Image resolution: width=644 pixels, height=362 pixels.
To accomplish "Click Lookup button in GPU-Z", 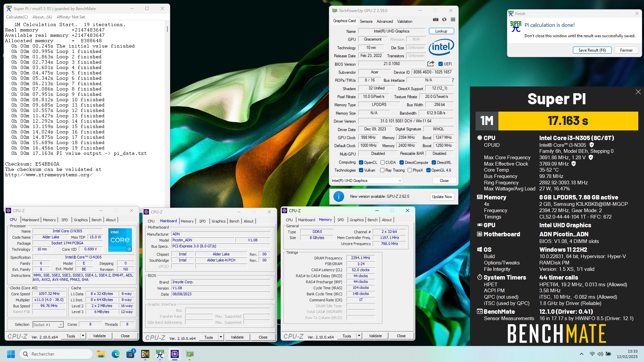I will [441, 31].
